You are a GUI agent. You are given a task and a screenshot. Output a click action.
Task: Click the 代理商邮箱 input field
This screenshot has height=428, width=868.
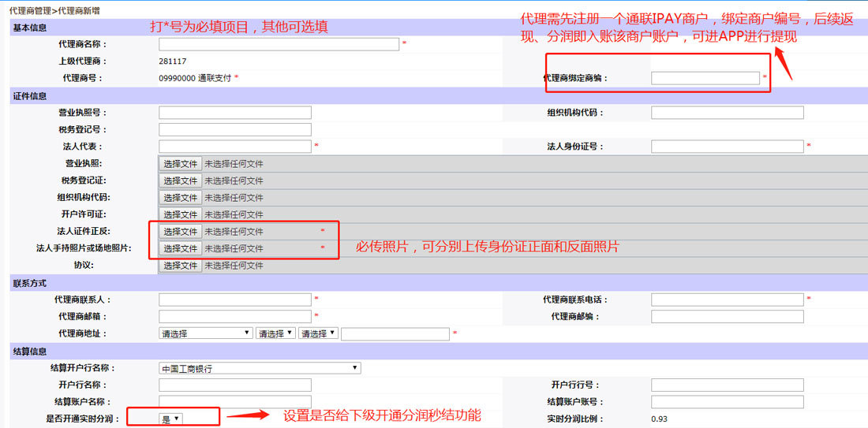tap(234, 317)
